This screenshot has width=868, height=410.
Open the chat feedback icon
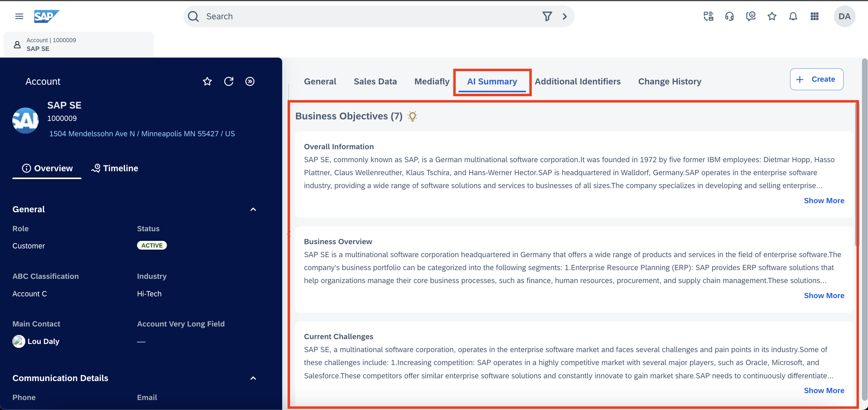coord(750,16)
